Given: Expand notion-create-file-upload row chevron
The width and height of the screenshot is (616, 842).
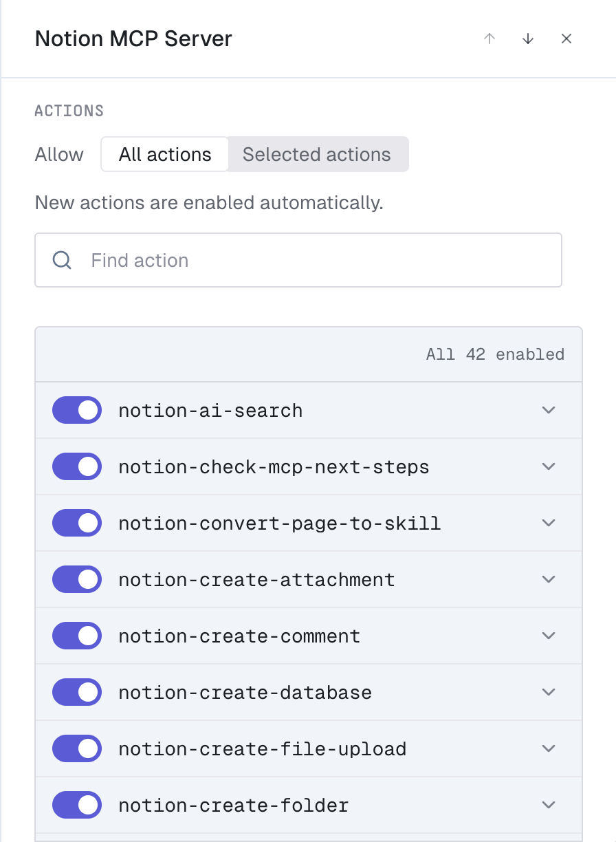Looking at the screenshot, I should [x=548, y=748].
